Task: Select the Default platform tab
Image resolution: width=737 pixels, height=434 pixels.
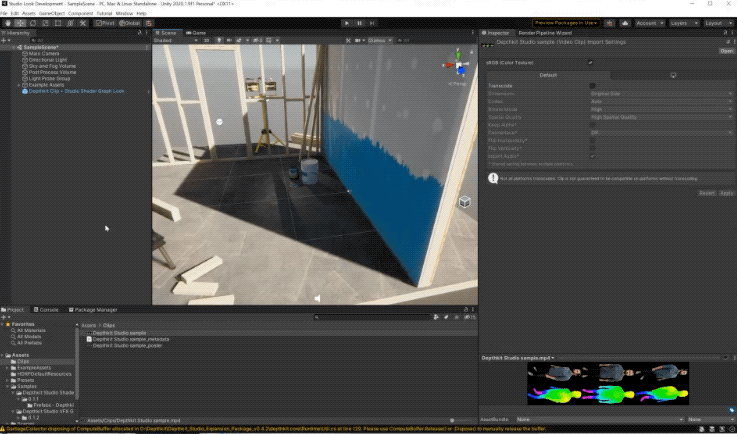Action: coord(548,75)
